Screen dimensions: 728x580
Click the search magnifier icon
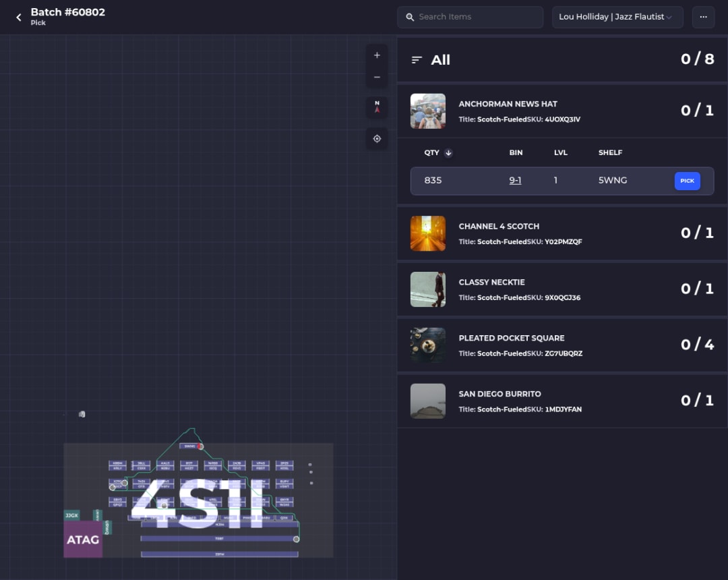(x=410, y=17)
